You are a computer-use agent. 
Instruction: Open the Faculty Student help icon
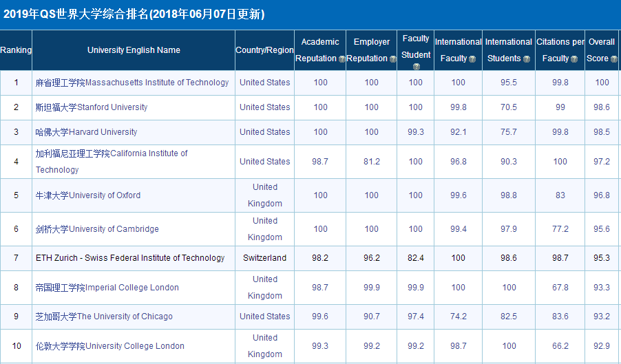[416, 67]
